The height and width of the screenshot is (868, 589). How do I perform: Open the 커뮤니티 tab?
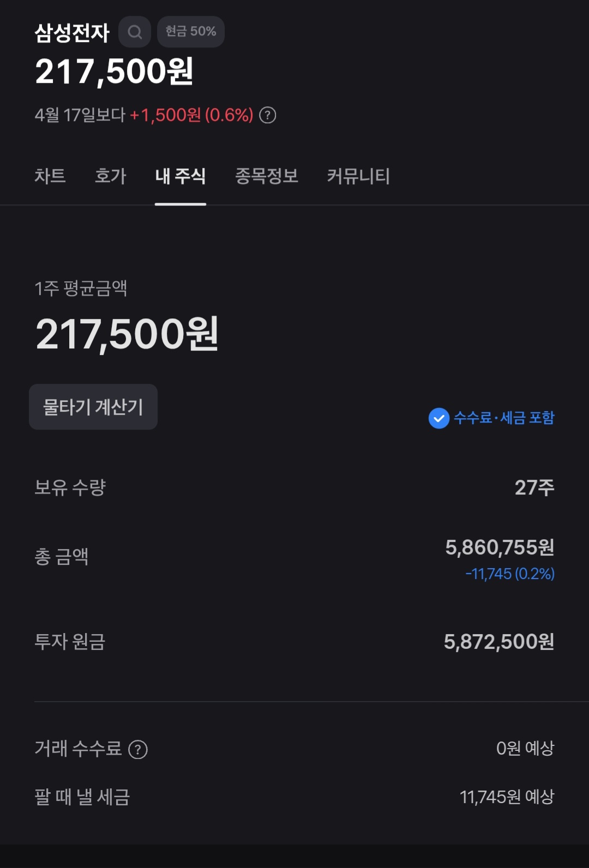coord(358,176)
